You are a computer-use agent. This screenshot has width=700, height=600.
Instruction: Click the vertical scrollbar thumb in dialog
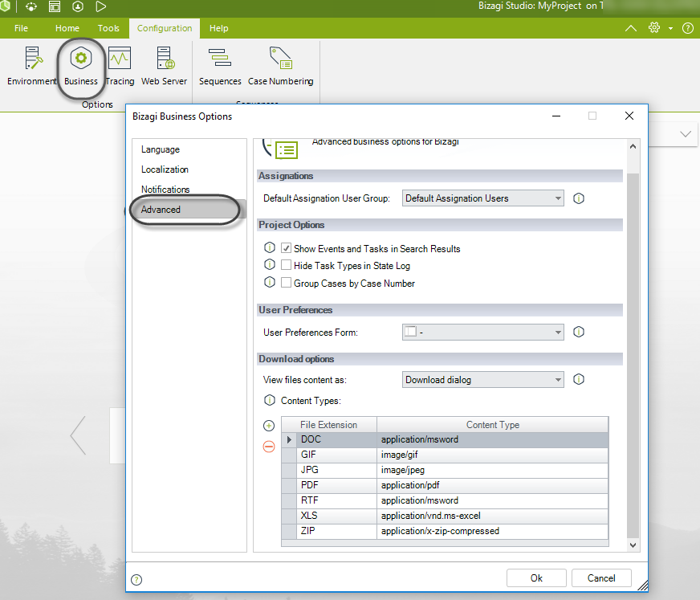(x=633, y=356)
